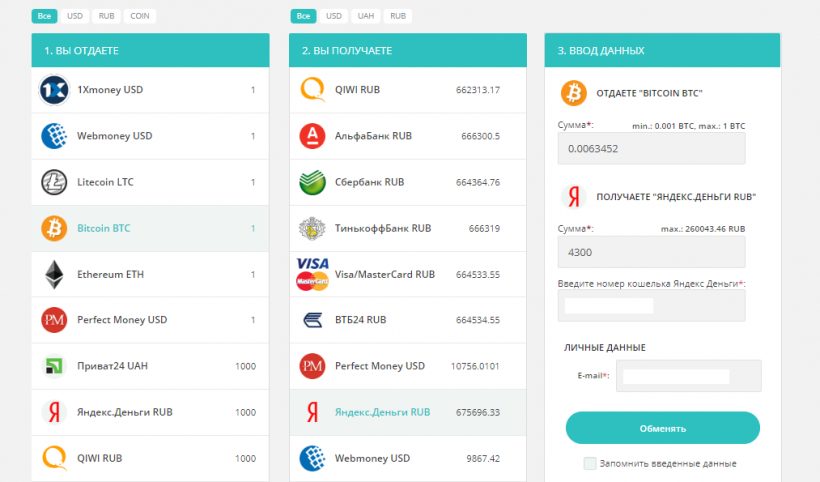Screen dimensions: 820x482
Task: Click the Bitcoin icon in data entry panel
Action: 574,93
